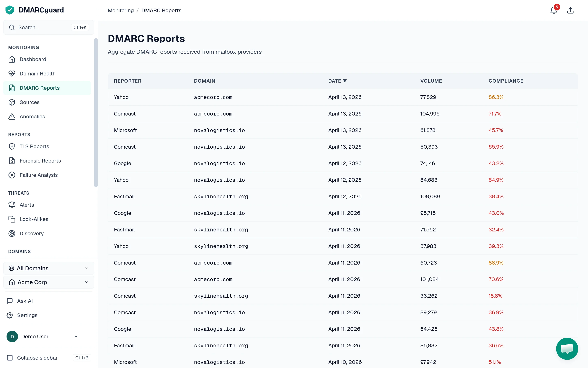Open Anomalies
Screen dimensions: 588x368
pyautogui.click(x=47, y=117)
